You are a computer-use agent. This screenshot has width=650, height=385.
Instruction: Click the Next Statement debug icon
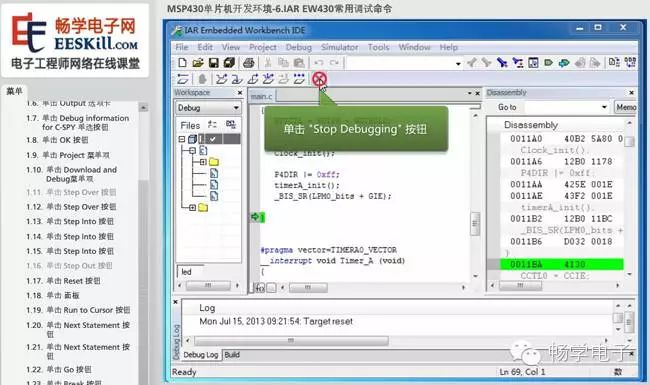click(268, 79)
